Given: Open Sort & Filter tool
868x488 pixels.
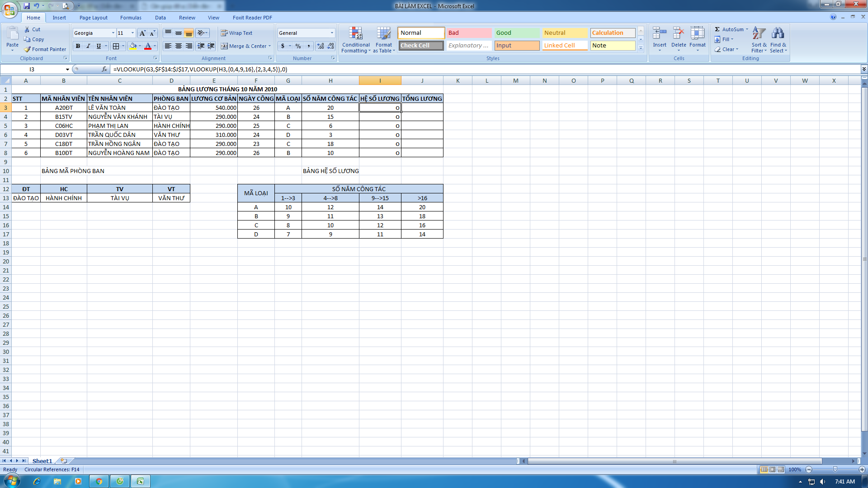Looking at the screenshot, I should [759, 34].
